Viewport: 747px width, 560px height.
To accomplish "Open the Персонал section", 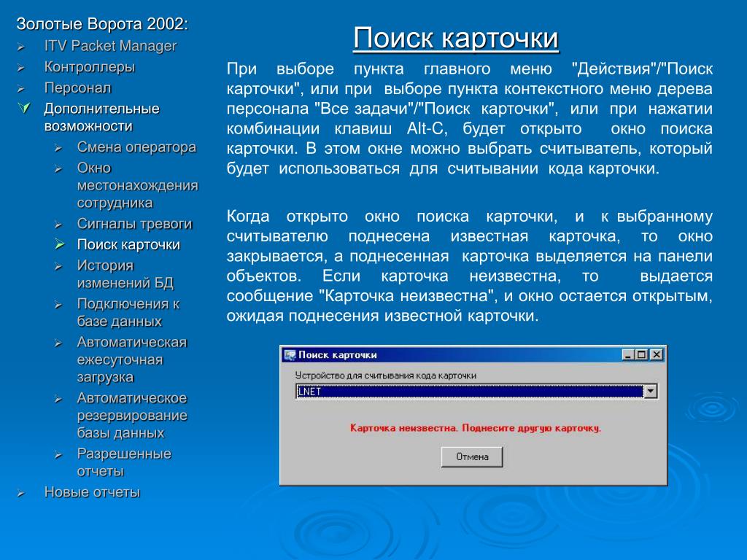I will [77, 88].
